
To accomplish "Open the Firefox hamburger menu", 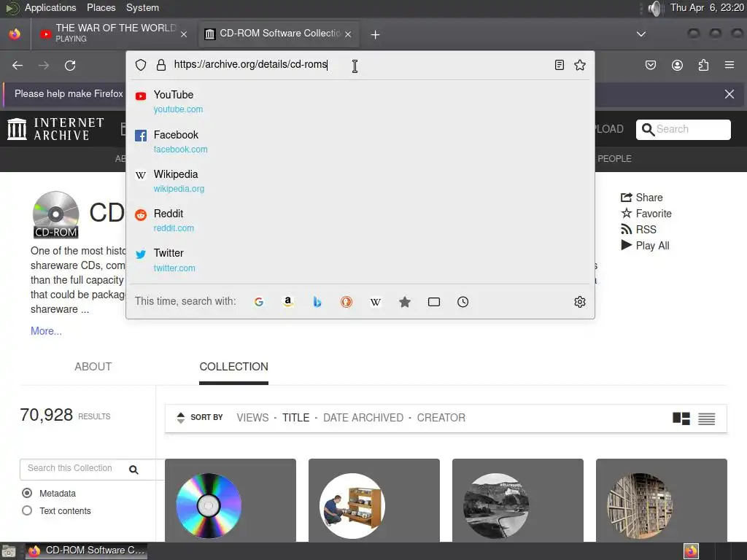I will pos(729,65).
